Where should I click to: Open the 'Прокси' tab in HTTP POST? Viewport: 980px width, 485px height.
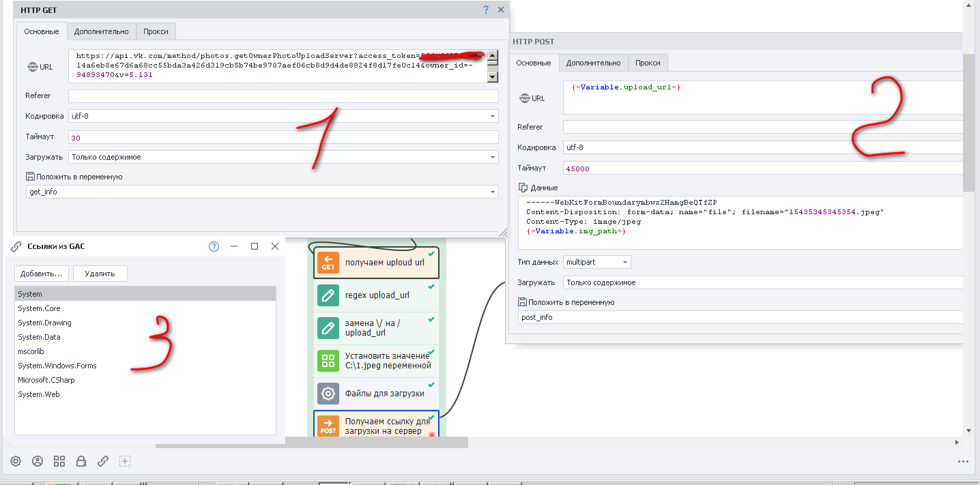coord(648,63)
